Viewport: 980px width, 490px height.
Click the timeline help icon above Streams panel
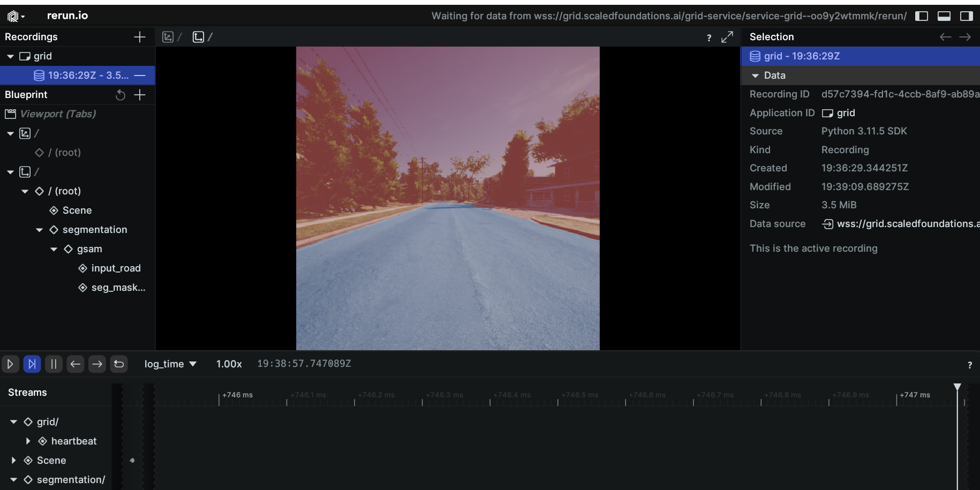coord(970,365)
